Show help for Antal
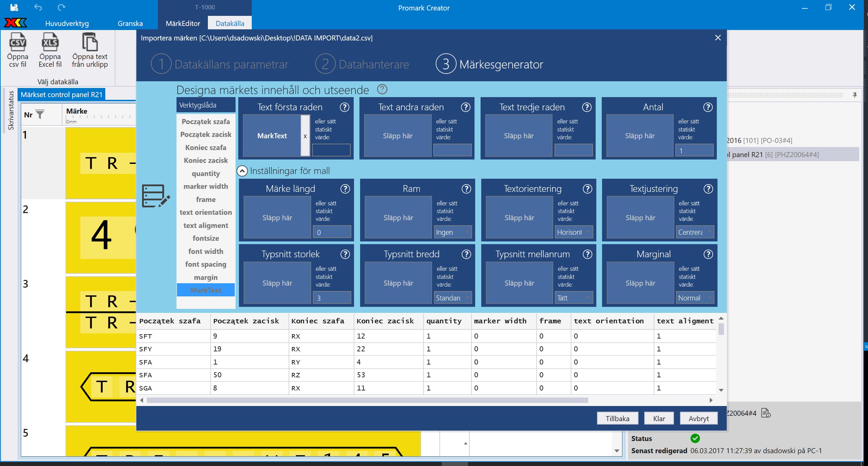 pyautogui.click(x=708, y=107)
